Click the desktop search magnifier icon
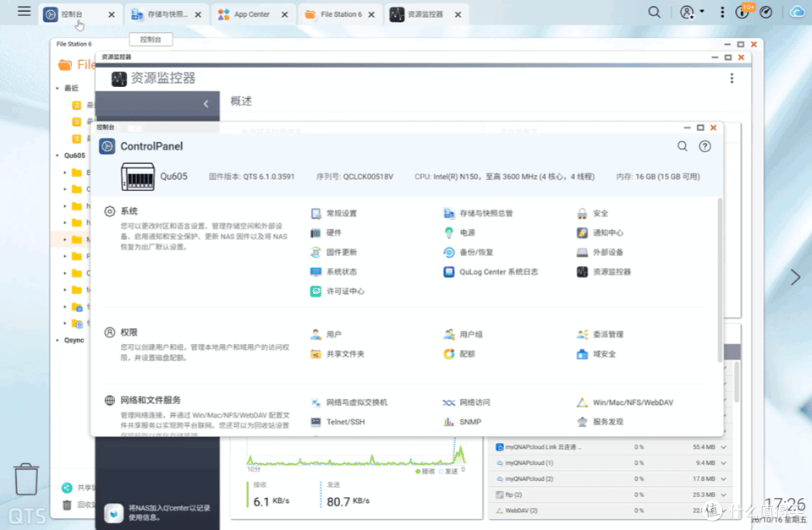Image resolution: width=812 pixels, height=530 pixels. [655, 13]
